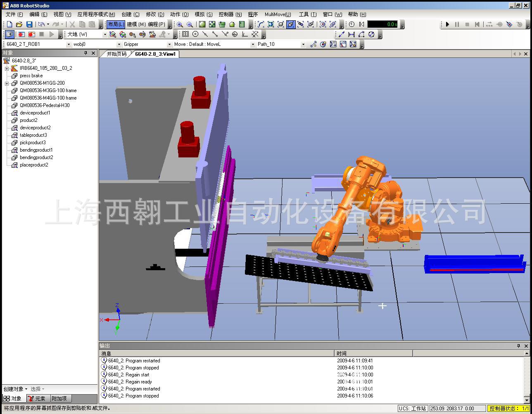Open the wobj0 workobject dropdown
The width and height of the screenshot is (532, 414).
point(119,45)
